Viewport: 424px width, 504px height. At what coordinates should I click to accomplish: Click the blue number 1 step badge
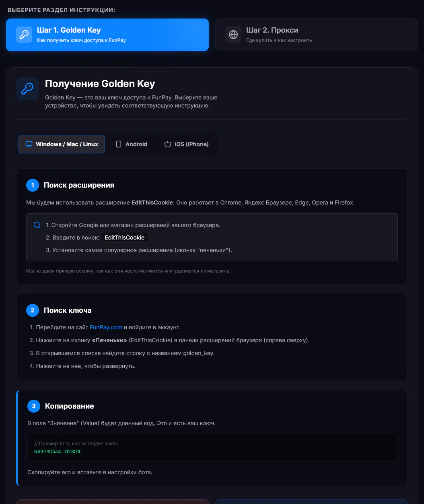coord(33,185)
